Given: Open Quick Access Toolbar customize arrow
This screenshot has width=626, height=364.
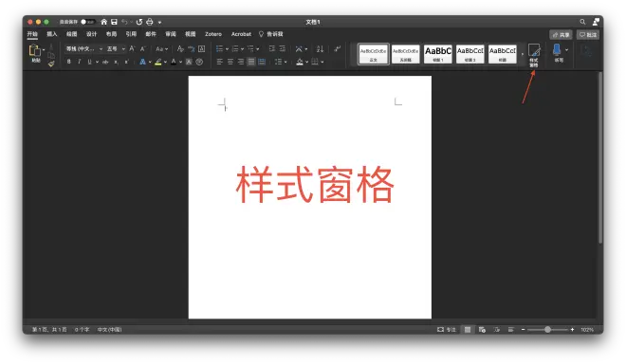Looking at the screenshot, I should (x=159, y=23).
